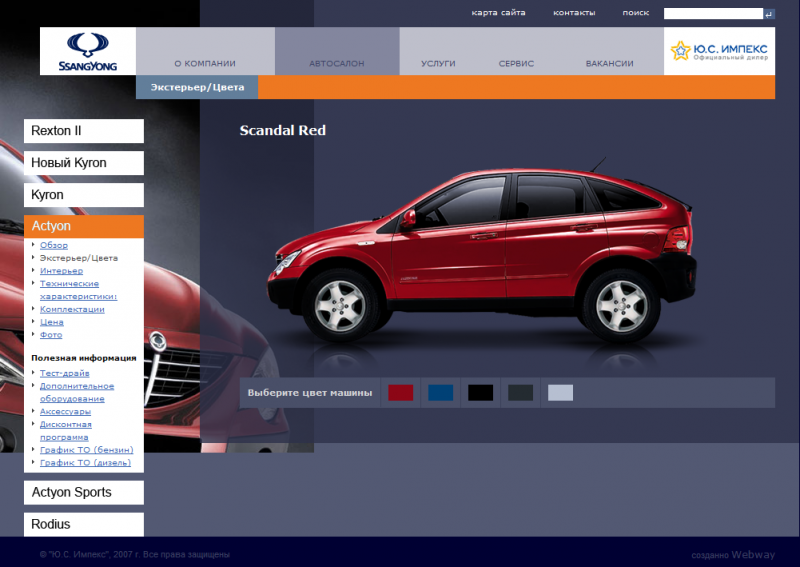
Task: Open the карта сайта link
Action: point(498,13)
